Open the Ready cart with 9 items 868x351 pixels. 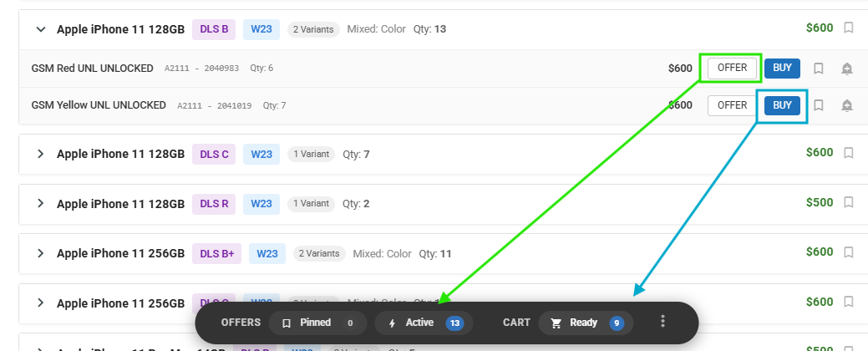586,323
